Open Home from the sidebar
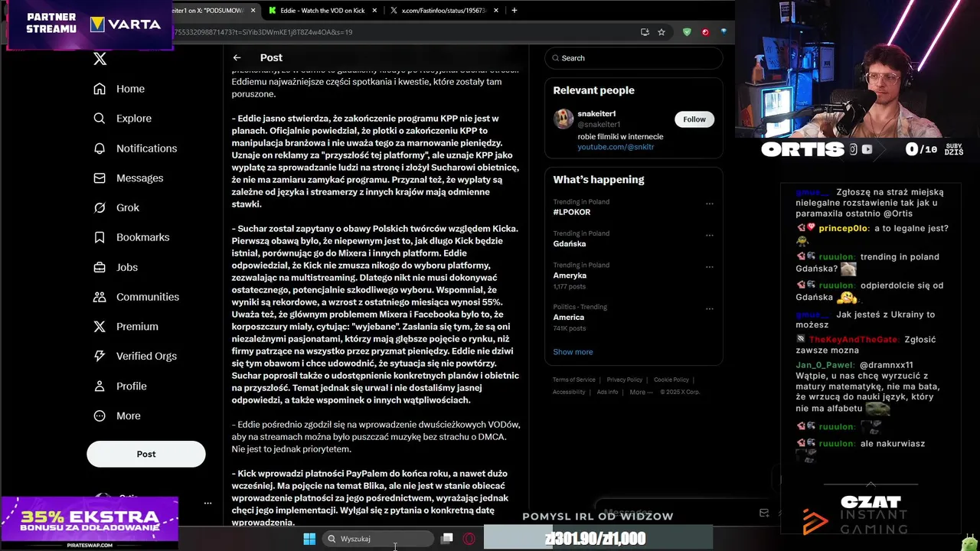This screenshot has width=980, height=551. coord(119,89)
